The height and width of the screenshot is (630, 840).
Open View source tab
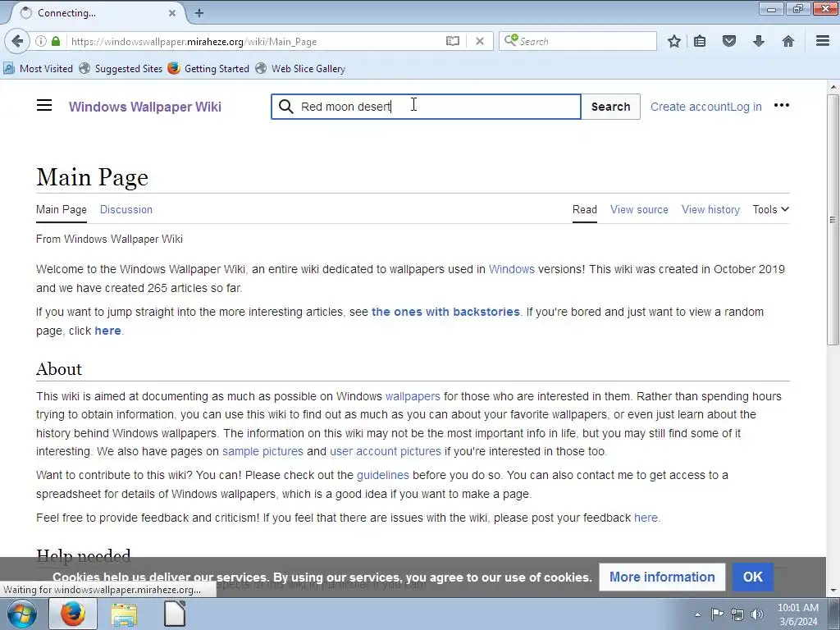pyautogui.click(x=639, y=209)
